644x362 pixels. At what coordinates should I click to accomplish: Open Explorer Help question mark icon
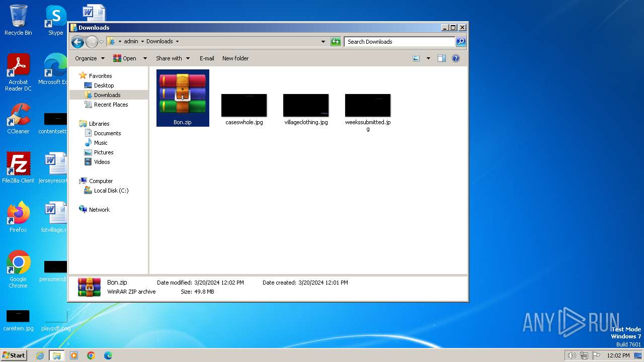click(x=455, y=58)
